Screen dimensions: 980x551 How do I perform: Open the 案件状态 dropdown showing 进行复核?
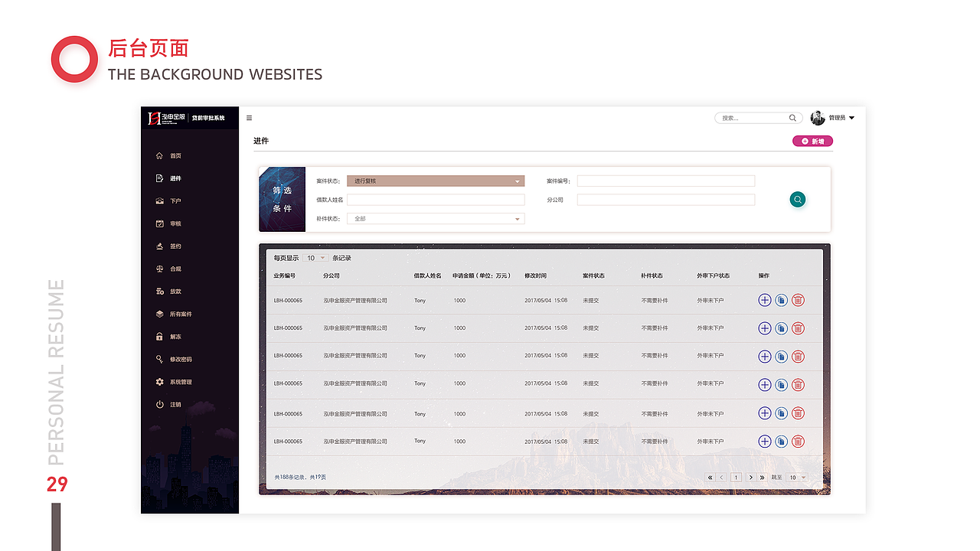pos(436,181)
